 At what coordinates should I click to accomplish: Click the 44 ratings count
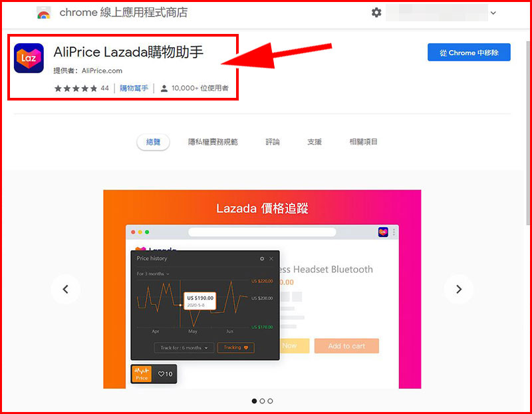click(x=104, y=89)
